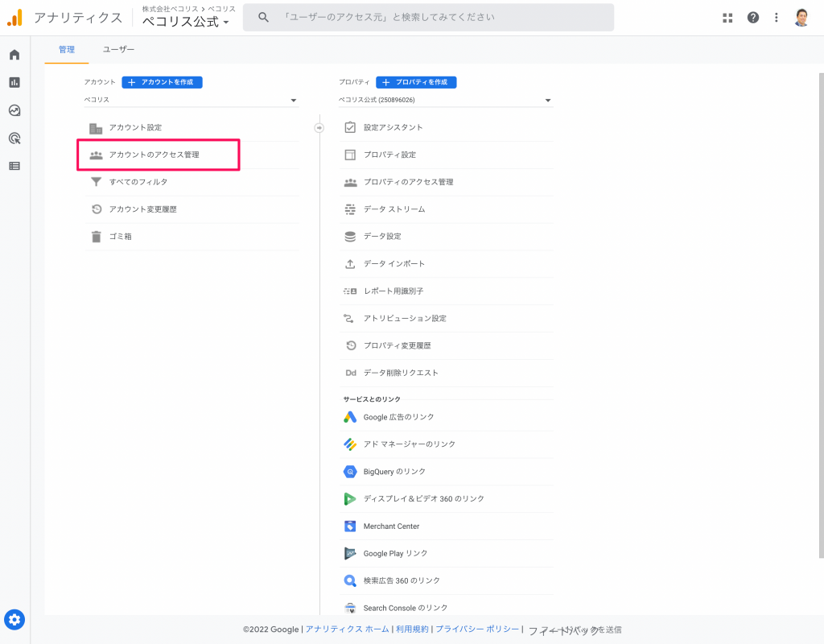824x644 pixels.
Task: Click the people icon of アカウントのアクセス管理
Action: pyautogui.click(x=96, y=155)
